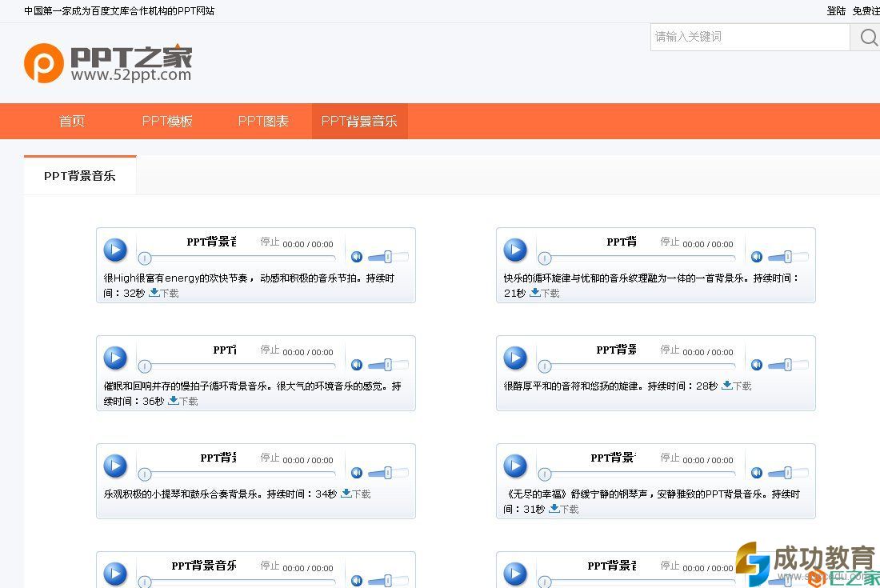Click the PPT之家 site logo

point(108,62)
